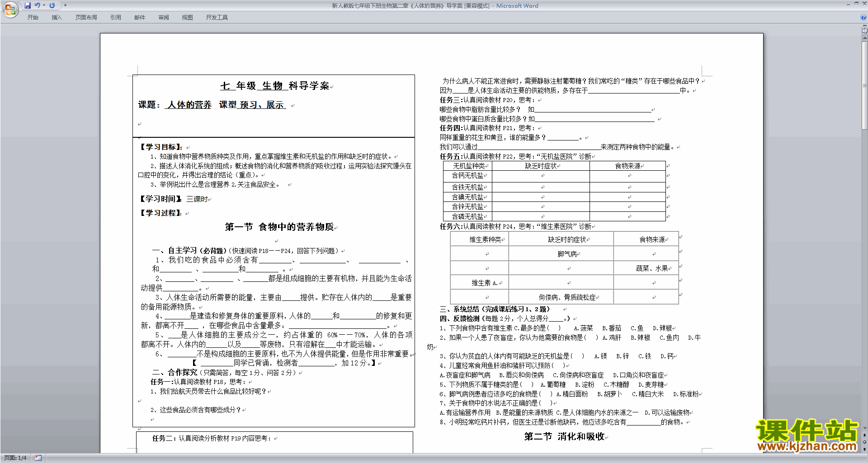
Task: Open Word Help via the blue question mark
Action: [863, 17]
